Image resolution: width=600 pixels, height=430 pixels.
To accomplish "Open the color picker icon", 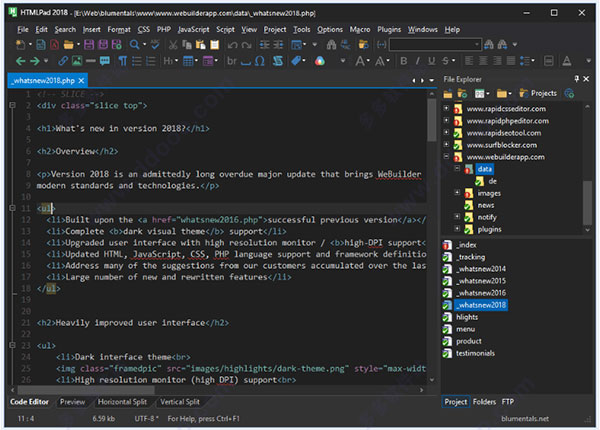I will click(320, 61).
